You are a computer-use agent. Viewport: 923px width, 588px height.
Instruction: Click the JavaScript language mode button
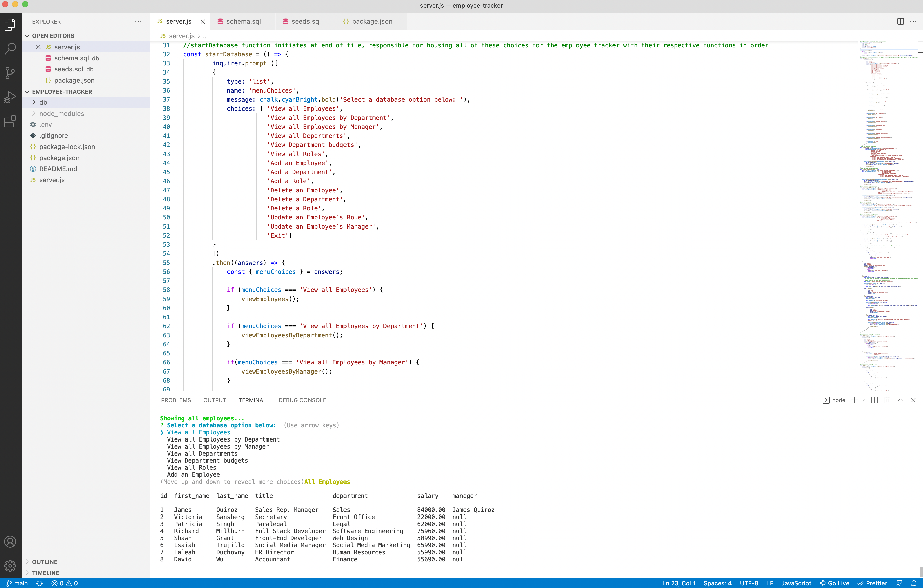point(796,583)
